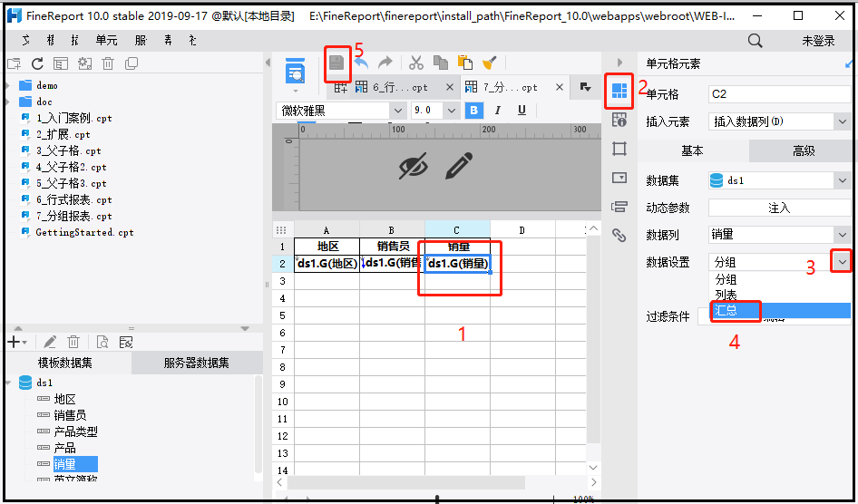The width and height of the screenshot is (858, 504).
Task: Switch to the 基本 tab
Action: [x=693, y=150]
